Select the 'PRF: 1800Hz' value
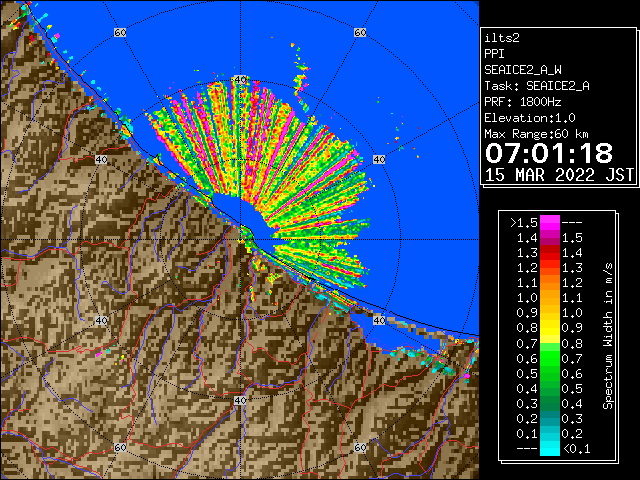Viewport: 640px width, 480px height. pos(523,102)
